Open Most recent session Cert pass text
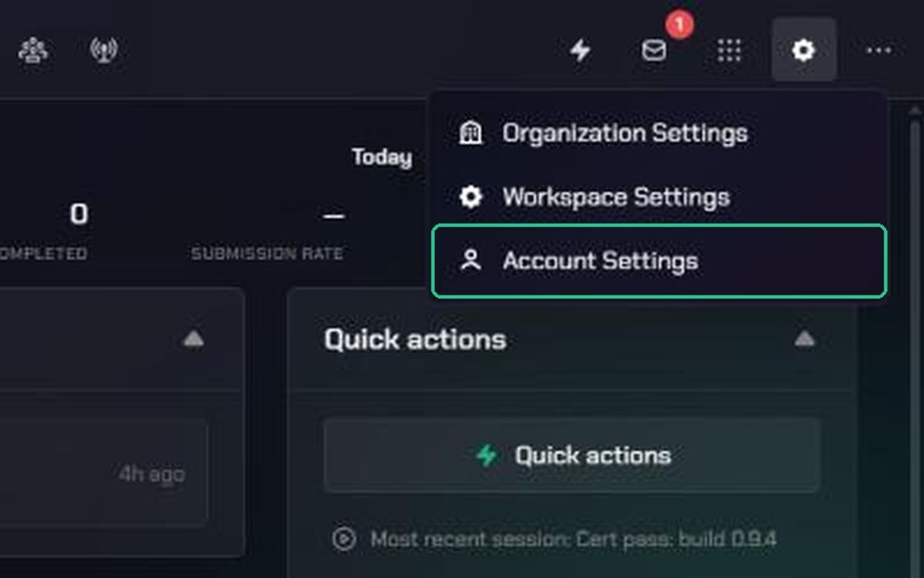The width and height of the screenshot is (924, 578). 574,539
